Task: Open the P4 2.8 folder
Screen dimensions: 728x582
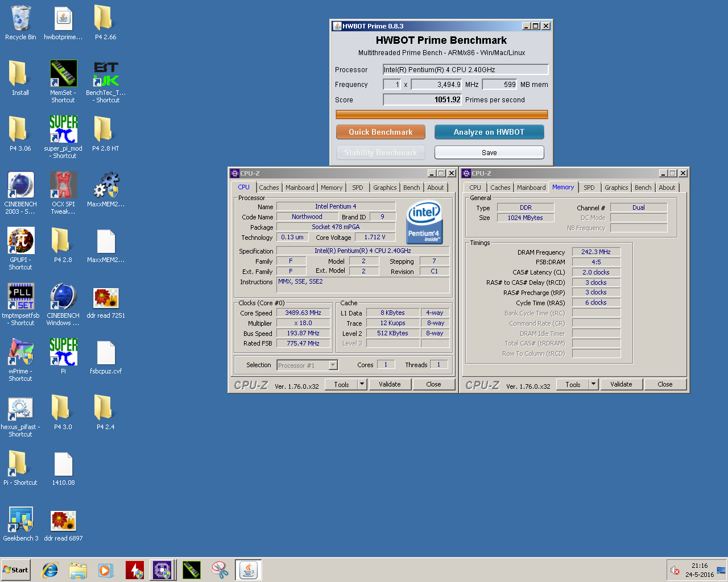Action: click(x=63, y=246)
